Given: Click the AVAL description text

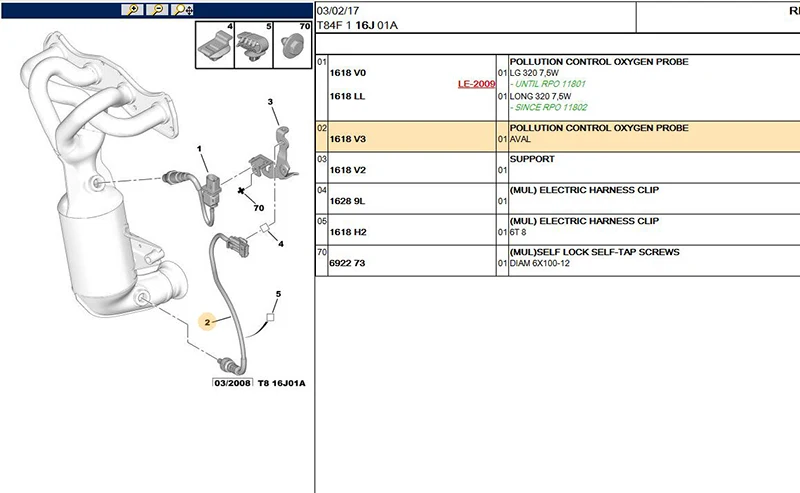Looking at the screenshot, I should click(520, 139).
